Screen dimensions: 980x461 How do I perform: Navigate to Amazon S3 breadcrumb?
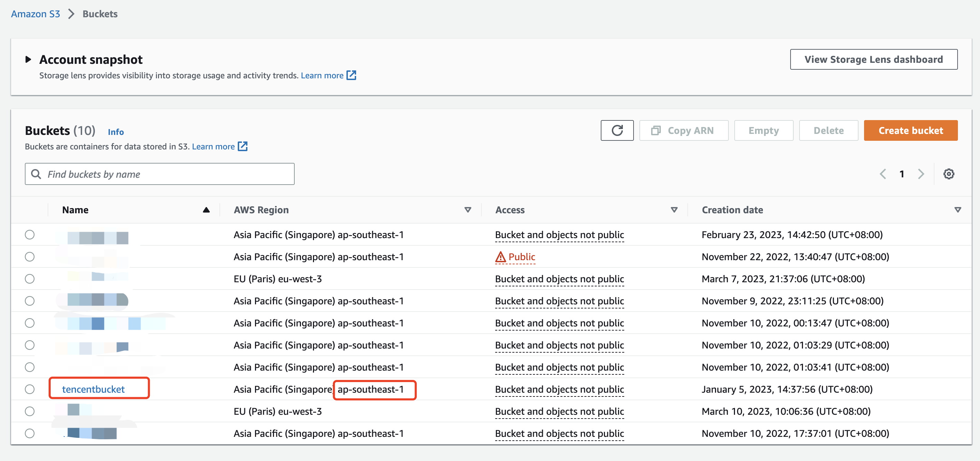tap(36, 14)
